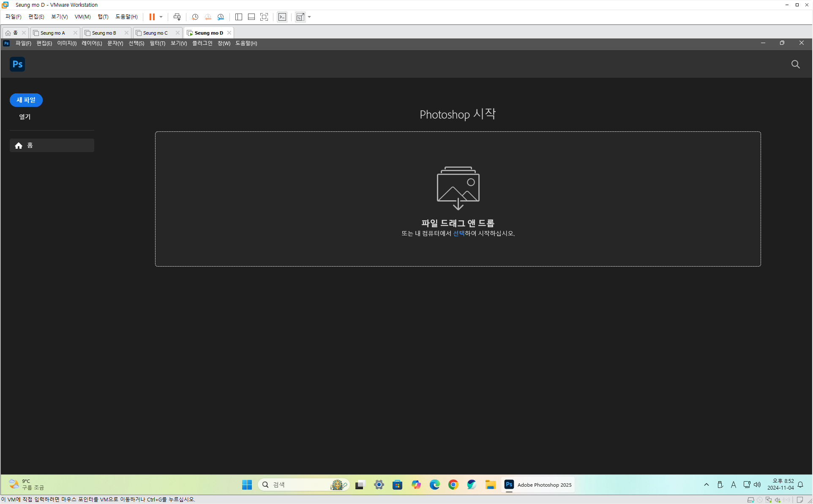This screenshot has height=504, width=813.
Task: Show hidden system tray icons chevron
Action: 706,485
